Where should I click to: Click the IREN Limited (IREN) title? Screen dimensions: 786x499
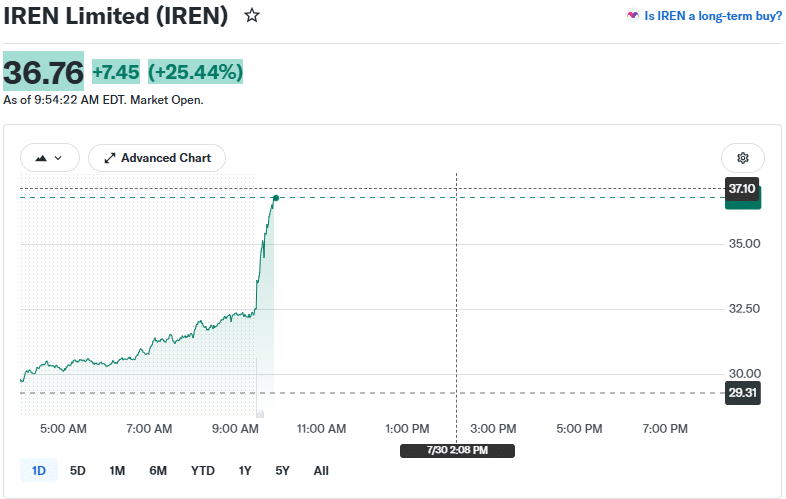[116, 16]
